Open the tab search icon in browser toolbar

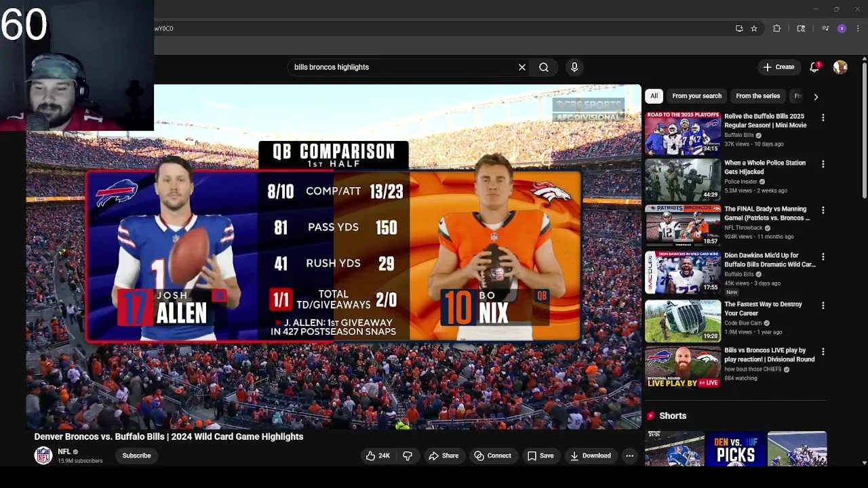pos(801,28)
